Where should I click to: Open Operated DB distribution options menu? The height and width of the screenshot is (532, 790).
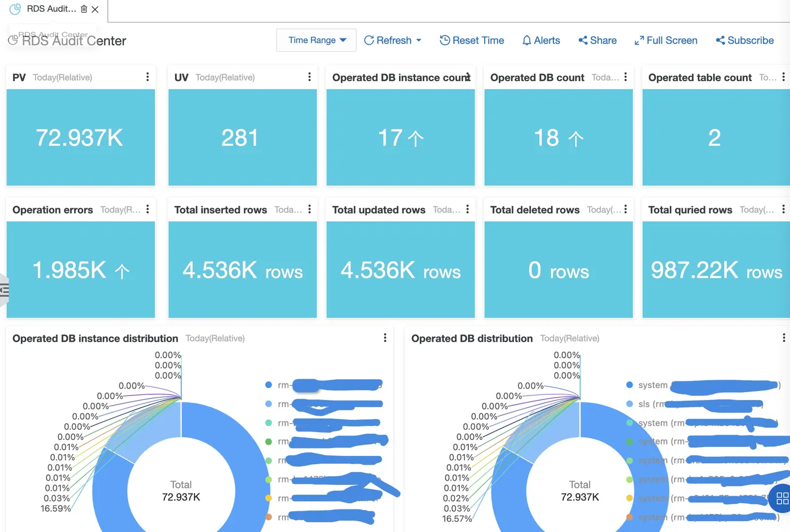(784, 337)
